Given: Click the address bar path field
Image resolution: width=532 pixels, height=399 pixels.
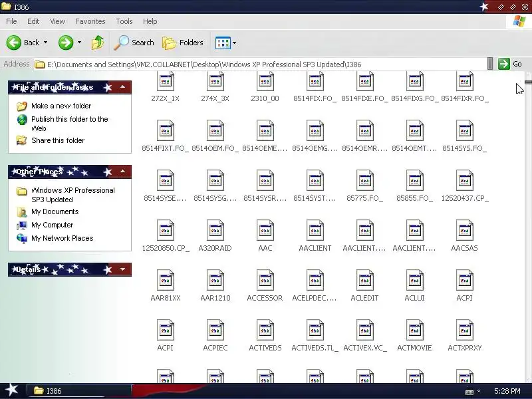Looking at the screenshot, I should point(260,64).
